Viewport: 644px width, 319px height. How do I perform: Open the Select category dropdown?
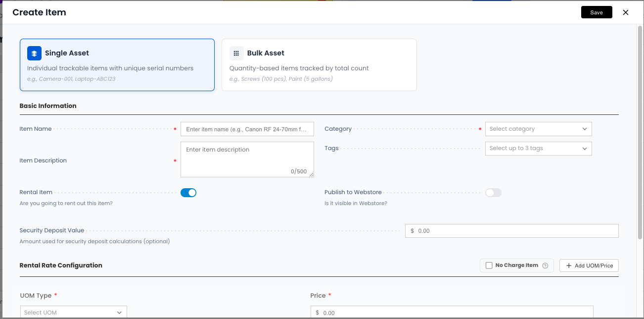pos(538,129)
